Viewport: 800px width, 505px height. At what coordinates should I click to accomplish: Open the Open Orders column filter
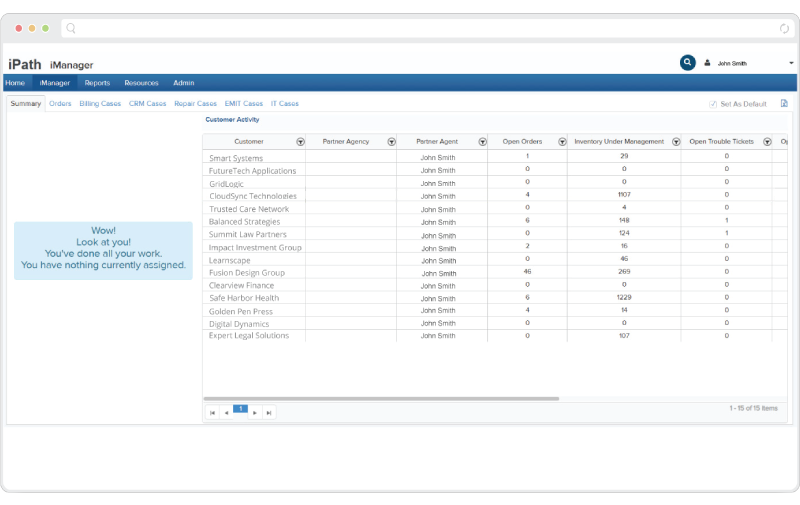[562, 142]
